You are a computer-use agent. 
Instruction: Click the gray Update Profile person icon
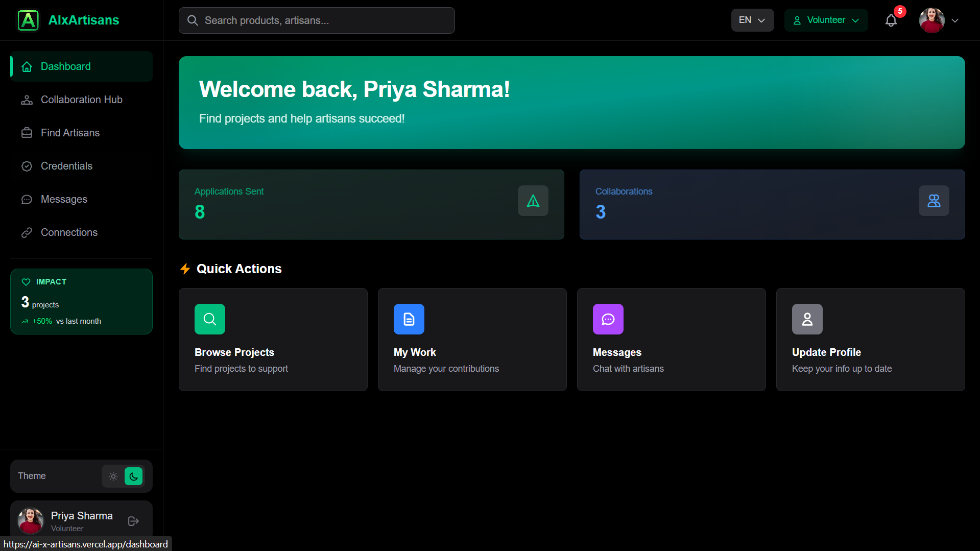807,319
